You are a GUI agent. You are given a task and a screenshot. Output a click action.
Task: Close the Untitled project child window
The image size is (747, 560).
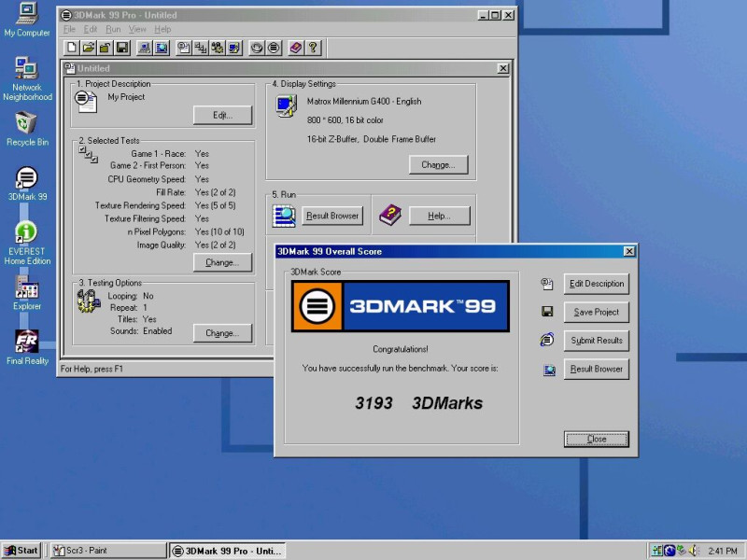click(503, 68)
